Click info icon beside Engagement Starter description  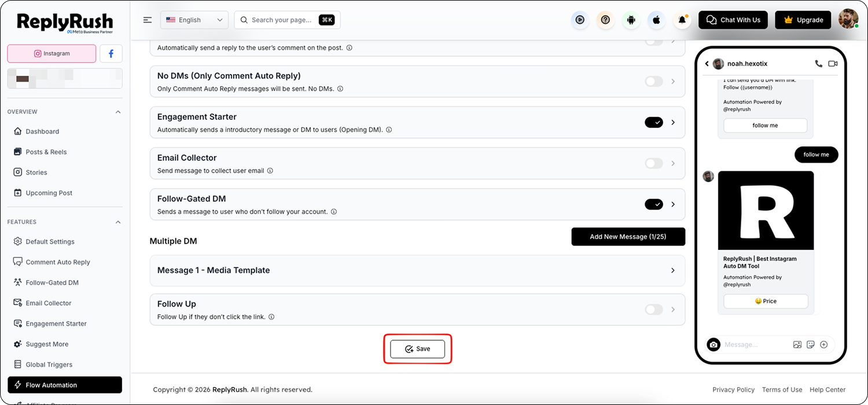[389, 130]
